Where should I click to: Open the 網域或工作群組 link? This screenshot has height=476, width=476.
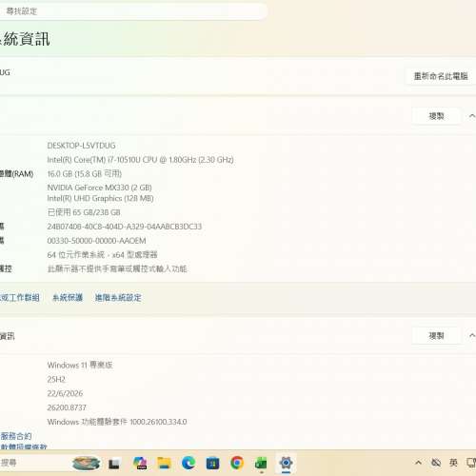click(20, 298)
